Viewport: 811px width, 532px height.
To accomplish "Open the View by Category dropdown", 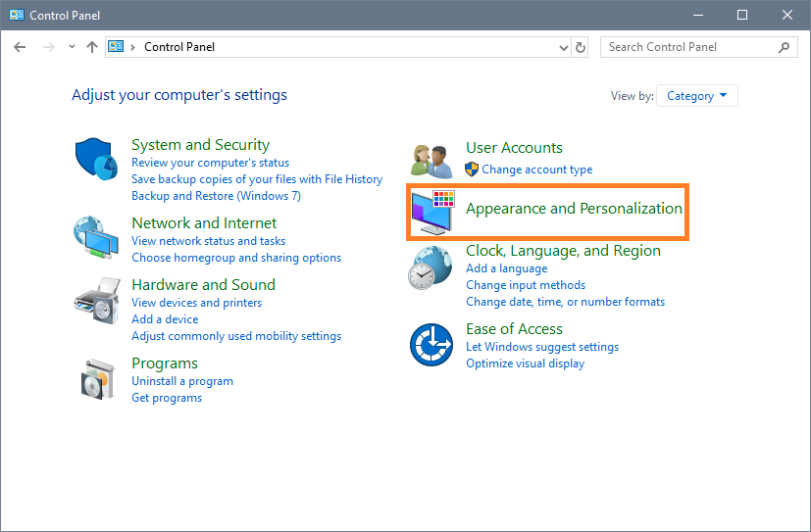I will click(696, 96).
